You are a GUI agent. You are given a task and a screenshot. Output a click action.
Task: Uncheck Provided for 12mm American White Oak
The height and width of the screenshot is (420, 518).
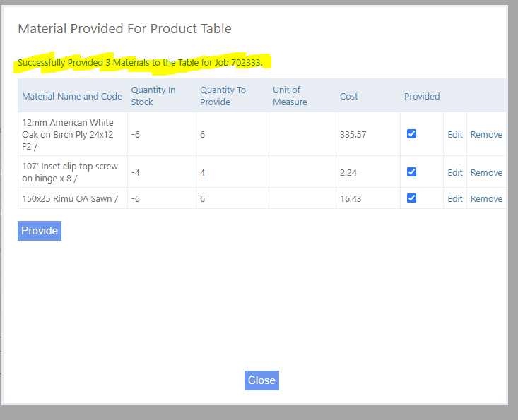411,134
